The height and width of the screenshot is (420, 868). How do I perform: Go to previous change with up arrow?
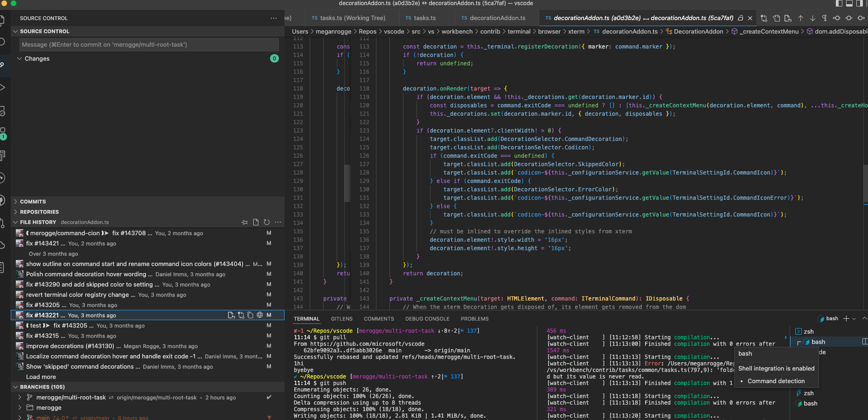click(800, 18)
